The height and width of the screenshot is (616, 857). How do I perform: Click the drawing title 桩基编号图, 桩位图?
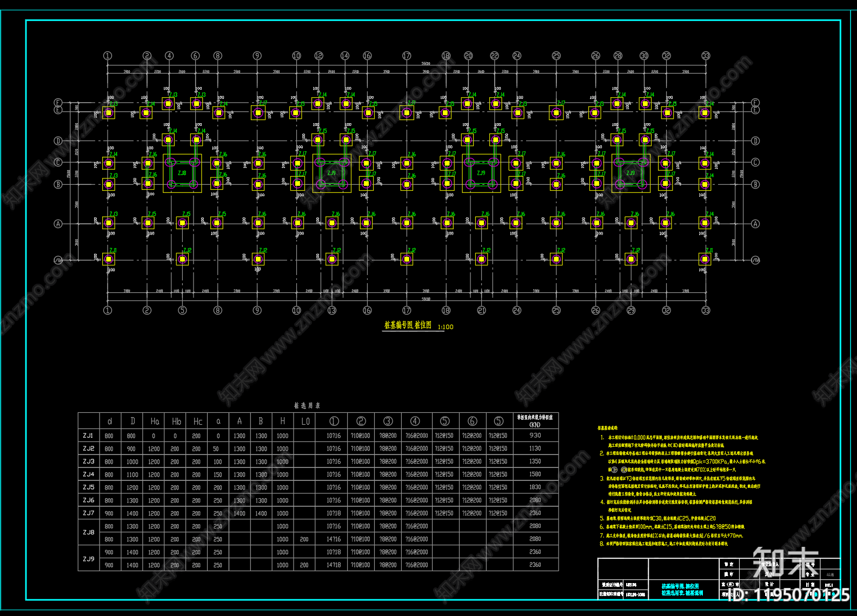408,325
